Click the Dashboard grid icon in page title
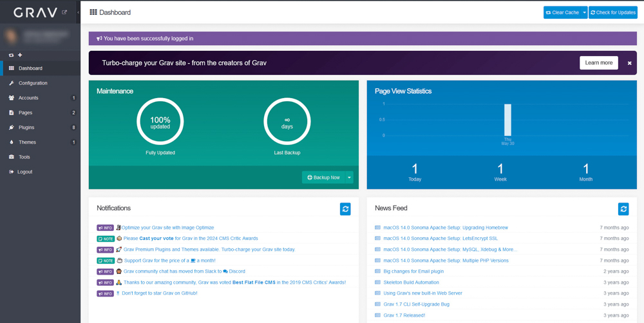Viewport: 644px width, 323px height. pos(93,12)
